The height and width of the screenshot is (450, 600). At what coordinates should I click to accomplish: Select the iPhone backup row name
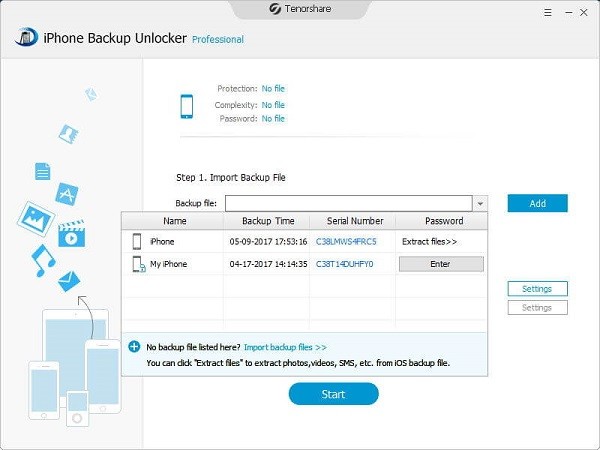(x=162, y=241)
